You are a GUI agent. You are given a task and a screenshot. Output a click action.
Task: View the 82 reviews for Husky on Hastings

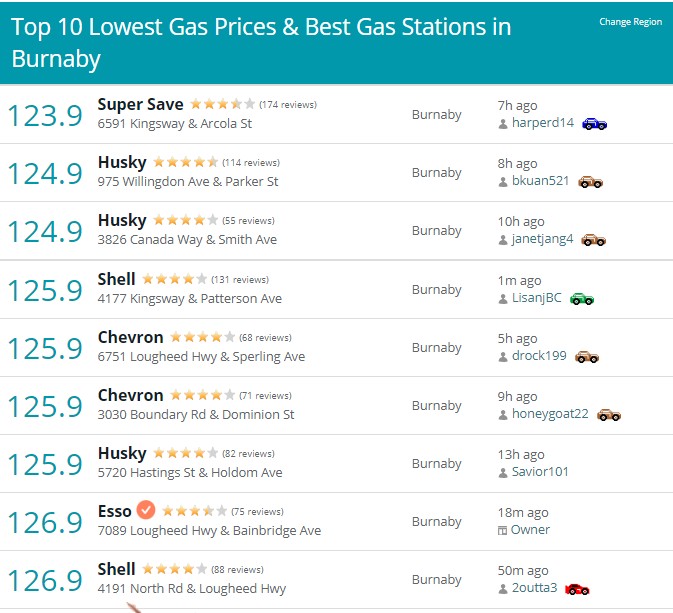coord(248,454)
